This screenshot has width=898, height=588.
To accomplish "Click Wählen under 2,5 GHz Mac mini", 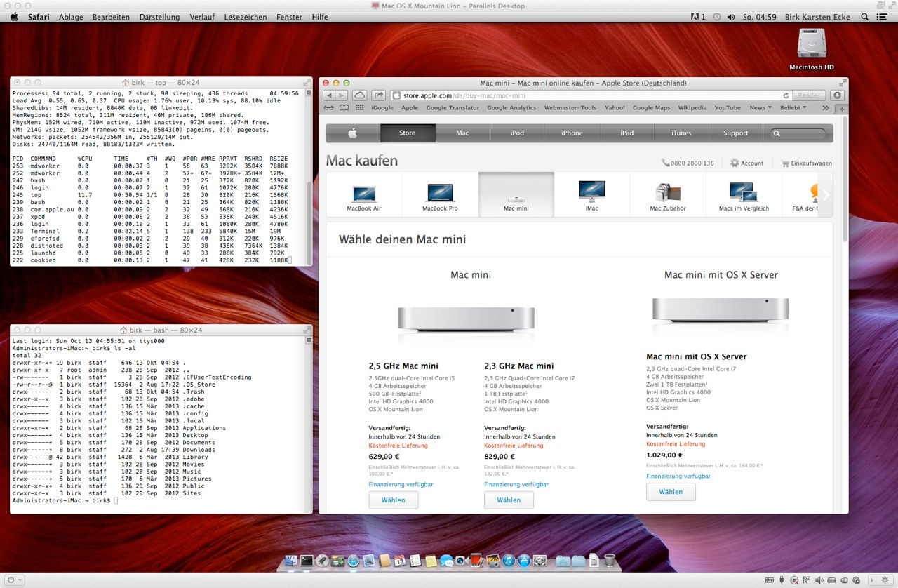I will point(394,500).
